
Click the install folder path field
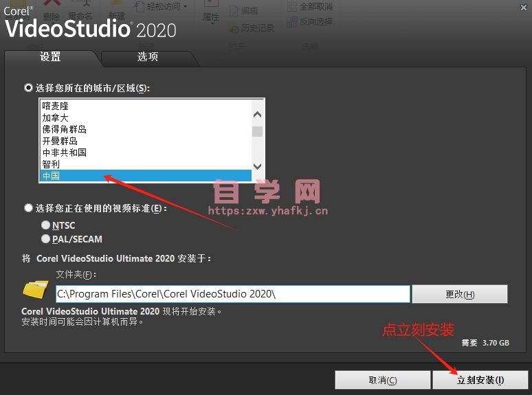[x=232, y=294]
